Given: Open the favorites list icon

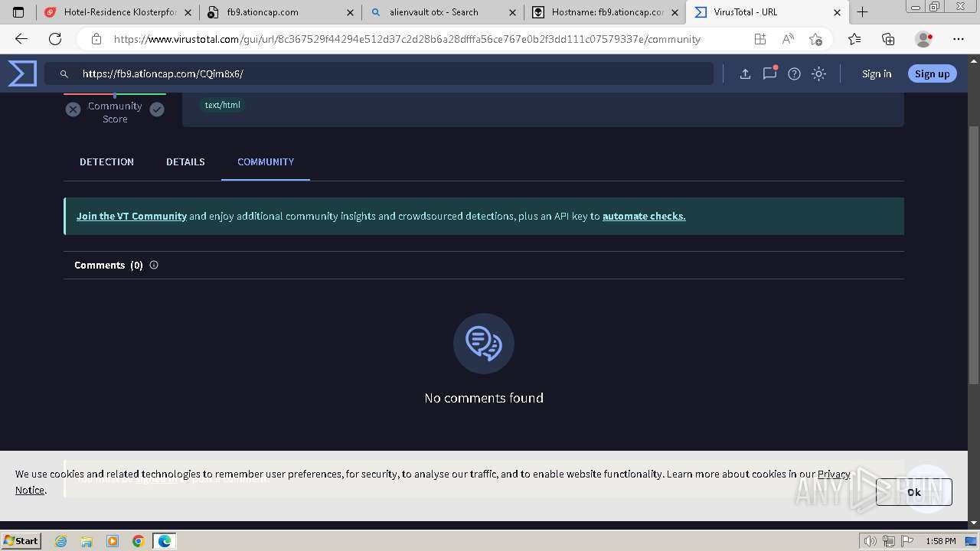Looking at the screenshot, I should [854, 39].
